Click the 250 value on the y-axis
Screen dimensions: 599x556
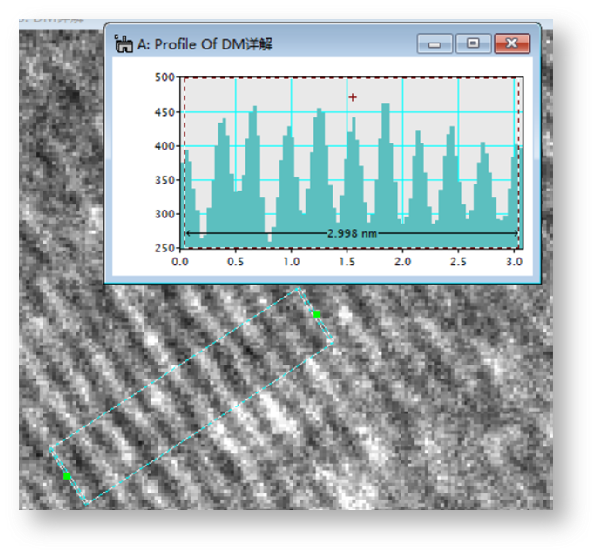[165, 248]
